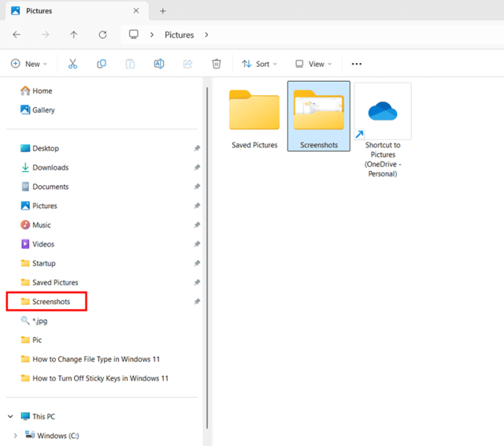Image resolution: width=504 pixels, height=446 pixels.
Task: Open Startup folder in the sidebar
Action: pos(38,263)
